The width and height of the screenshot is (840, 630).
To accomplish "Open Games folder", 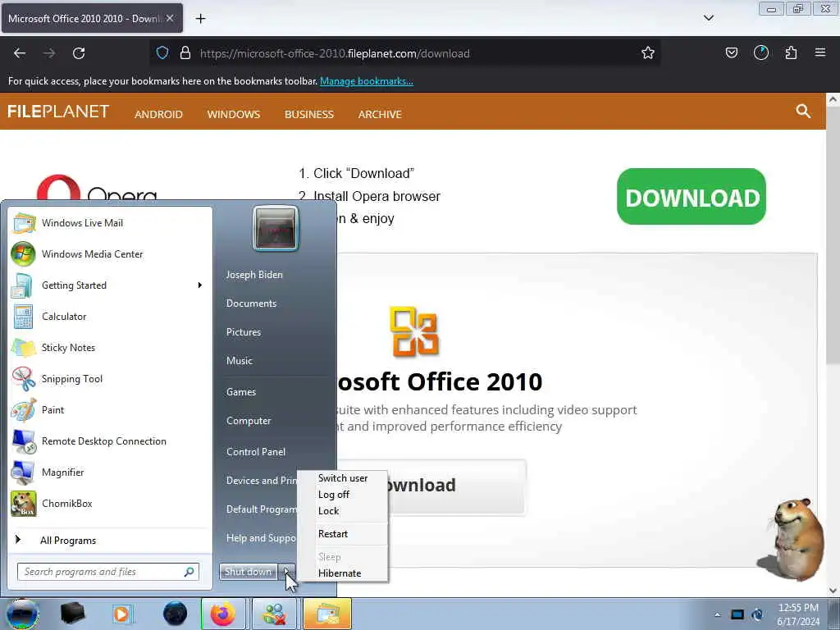I will click(x=241, y=392).
